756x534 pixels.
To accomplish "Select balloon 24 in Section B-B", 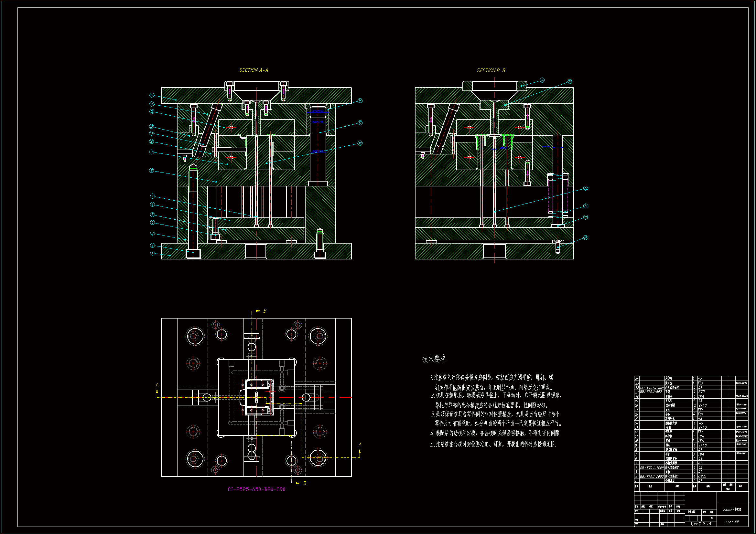I will [x=542, y=80].
